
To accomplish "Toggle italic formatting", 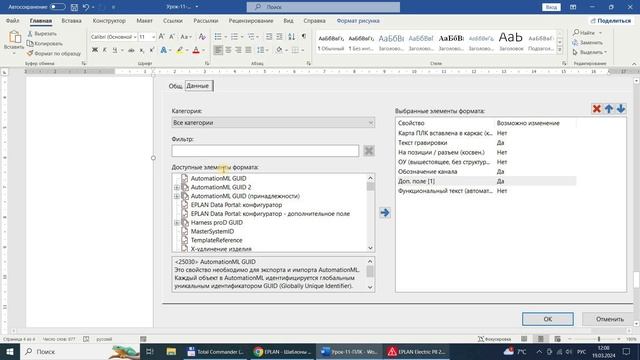I will [104, 50].
